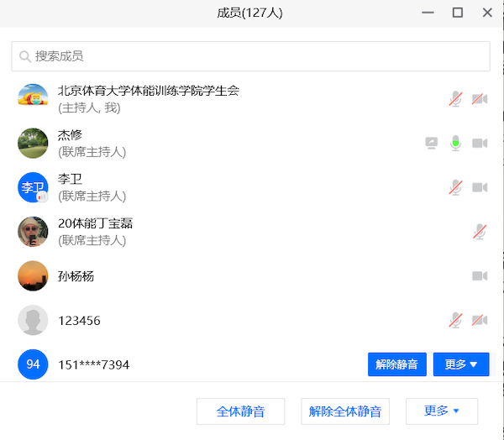Click the avatar of 20体能丁宝磊
The image size is (504, 440).
33,232
